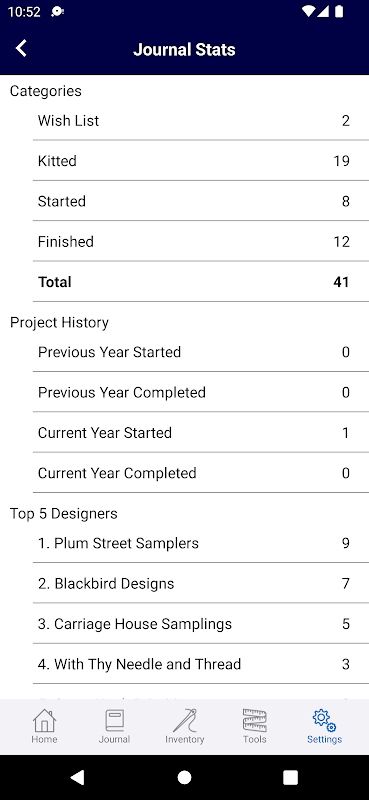Select Previous Year Started row
Screen dimensions: 369x800
[201, 352]
